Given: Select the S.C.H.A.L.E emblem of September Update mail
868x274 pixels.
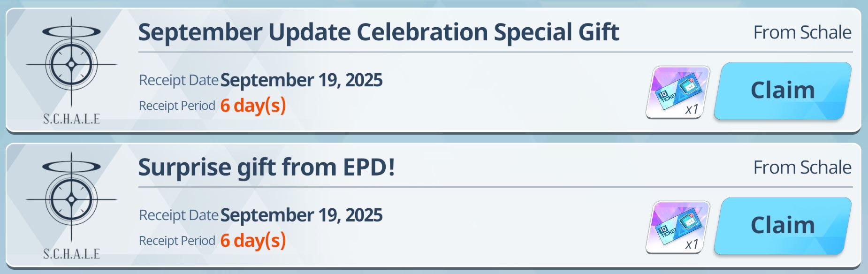Looking at the screenshot, I should 71,70.
